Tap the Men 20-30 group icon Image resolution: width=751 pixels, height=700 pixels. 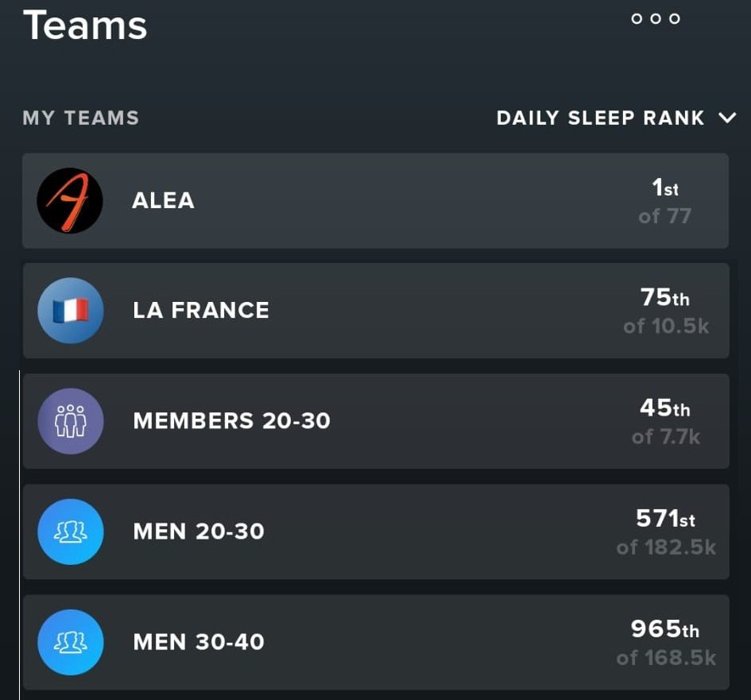click(x=71, y=532)
